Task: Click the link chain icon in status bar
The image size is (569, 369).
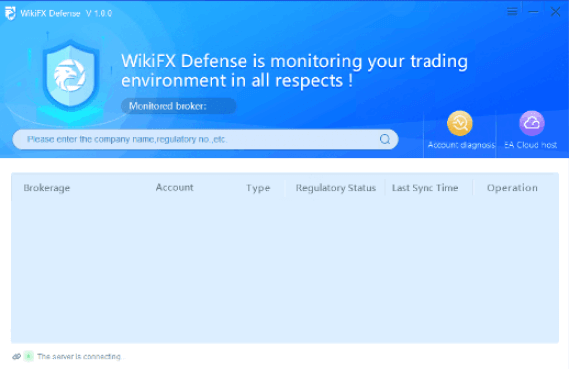Action: pyautogui.click(x=16, y=356)
